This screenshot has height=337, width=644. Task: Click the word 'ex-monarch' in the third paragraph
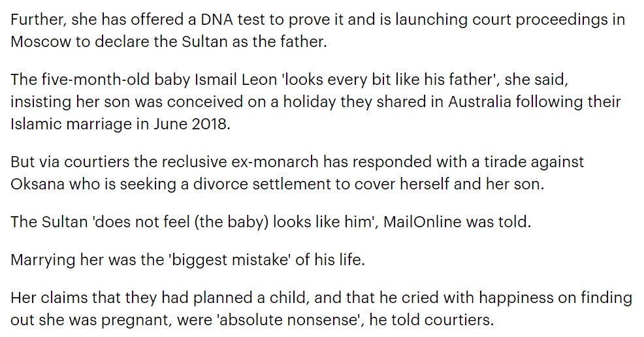(x=275, y=162)
